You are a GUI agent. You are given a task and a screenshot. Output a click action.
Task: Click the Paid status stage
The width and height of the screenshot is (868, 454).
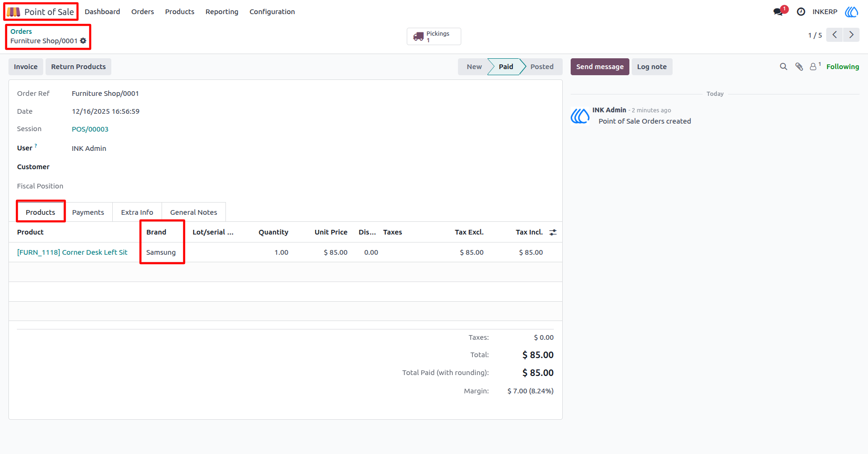click(x=506, y=67)
